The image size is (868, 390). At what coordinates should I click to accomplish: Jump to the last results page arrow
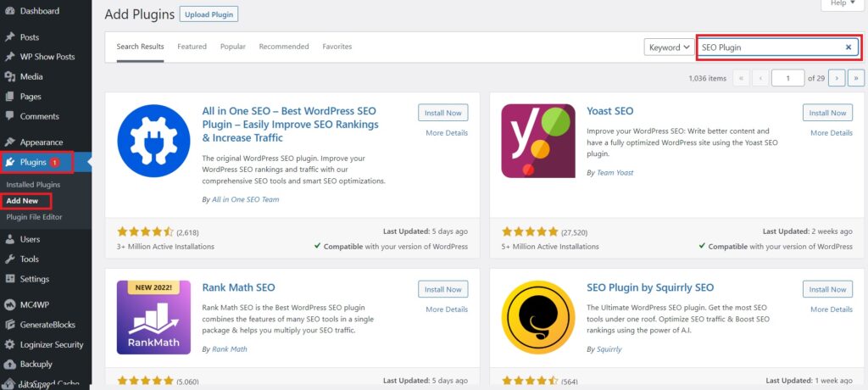pyautogui.click(x=856, y=78)
